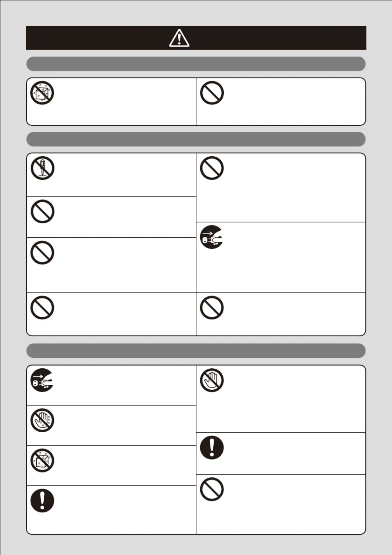Select the second gray section heading bar

[x=196, y=139]
